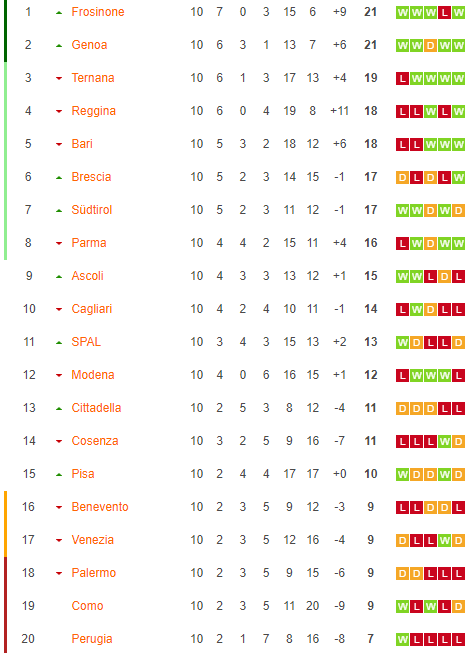
Task: Click Ascoli's green up-arrow indicator
Action: pyautogui.click(x=59, y=277)
